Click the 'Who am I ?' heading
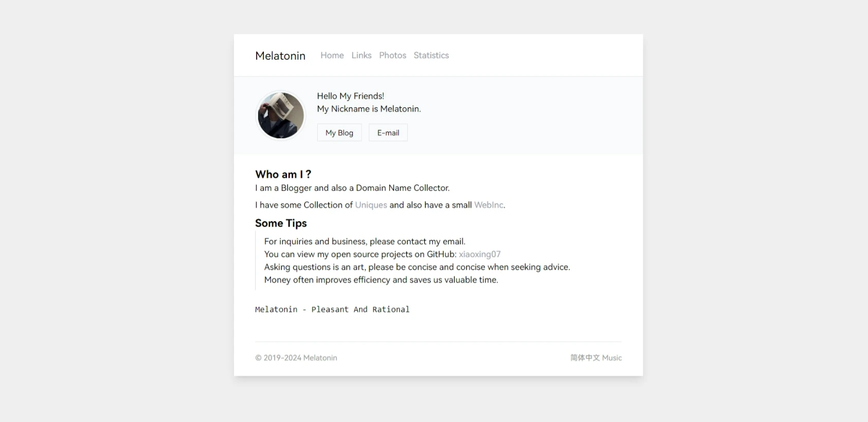The width and height of the screenshot is (868, 422). [283, 174]
